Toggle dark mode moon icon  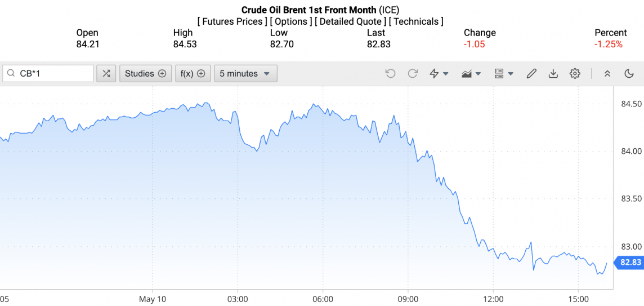point(629,73)
